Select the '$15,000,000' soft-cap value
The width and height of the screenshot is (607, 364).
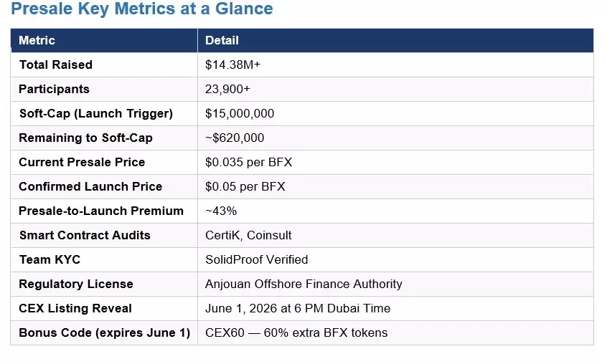[x=240, y=113]
